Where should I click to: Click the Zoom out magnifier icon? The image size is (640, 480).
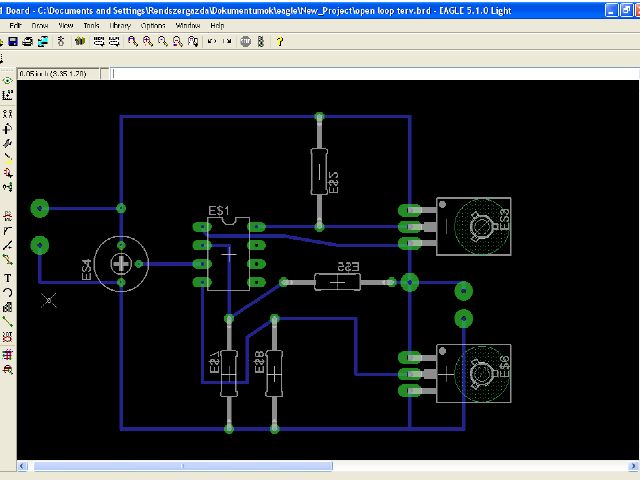[x=162, y=41]
